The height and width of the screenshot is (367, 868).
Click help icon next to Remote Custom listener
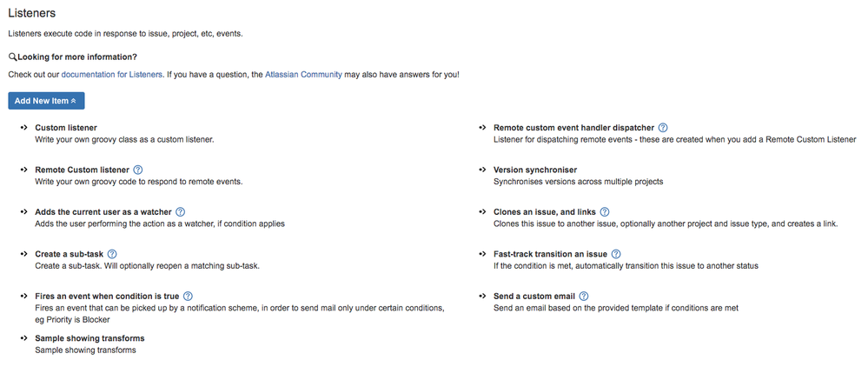(x=138, y=170)
